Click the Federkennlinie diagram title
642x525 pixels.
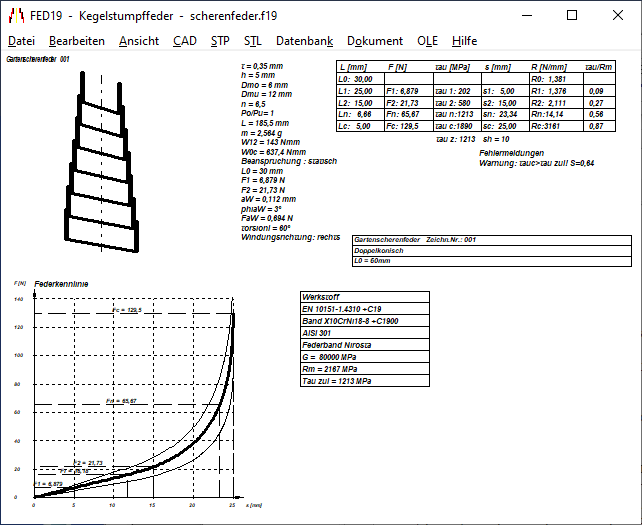(x=61, y=285)
